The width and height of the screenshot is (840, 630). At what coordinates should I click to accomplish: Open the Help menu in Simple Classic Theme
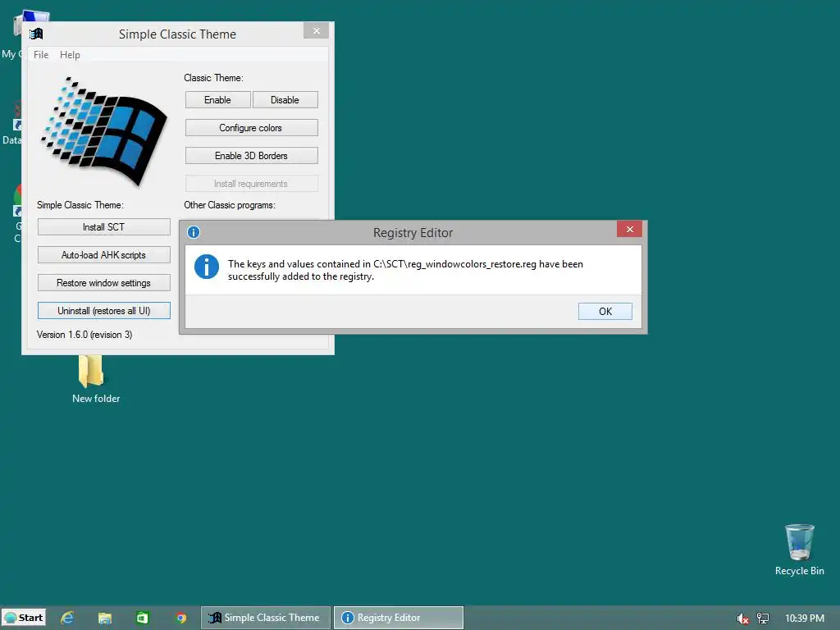coord(70,55)
